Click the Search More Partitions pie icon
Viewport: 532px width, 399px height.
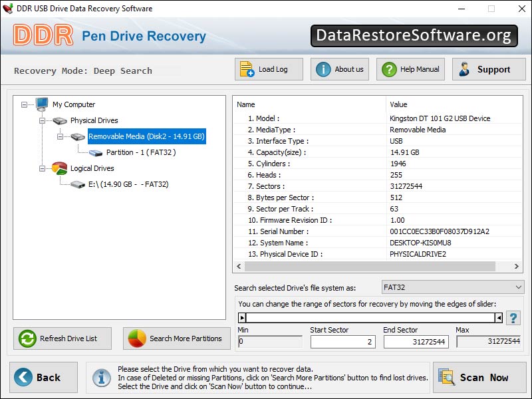click(137, 338)
